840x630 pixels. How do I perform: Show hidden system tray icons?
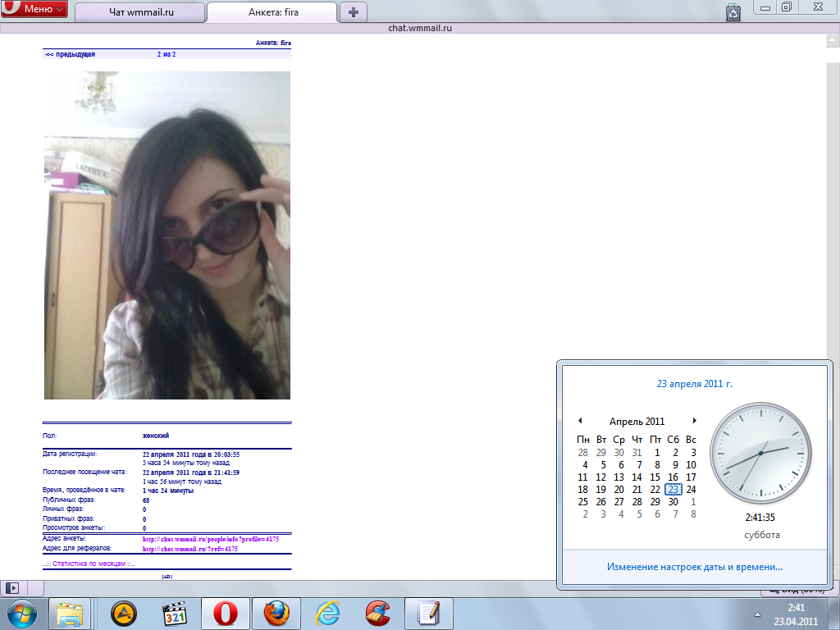tap(756, 614)
